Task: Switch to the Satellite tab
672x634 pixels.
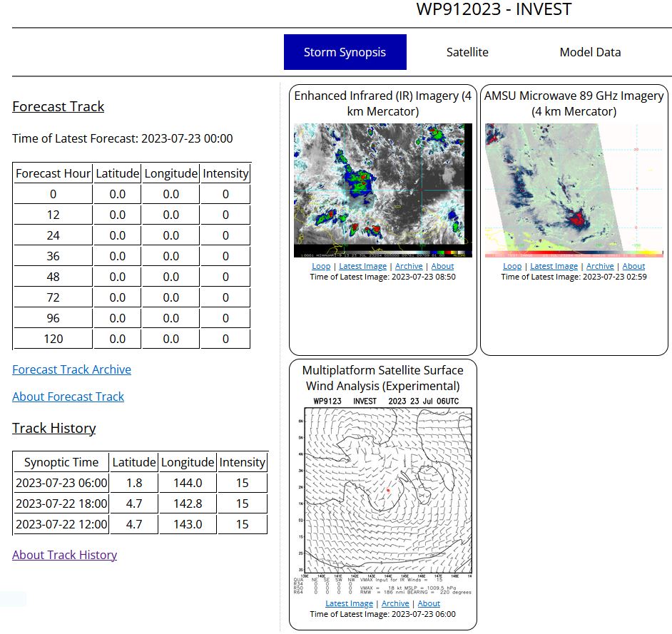Action: (x=467, y=52)
